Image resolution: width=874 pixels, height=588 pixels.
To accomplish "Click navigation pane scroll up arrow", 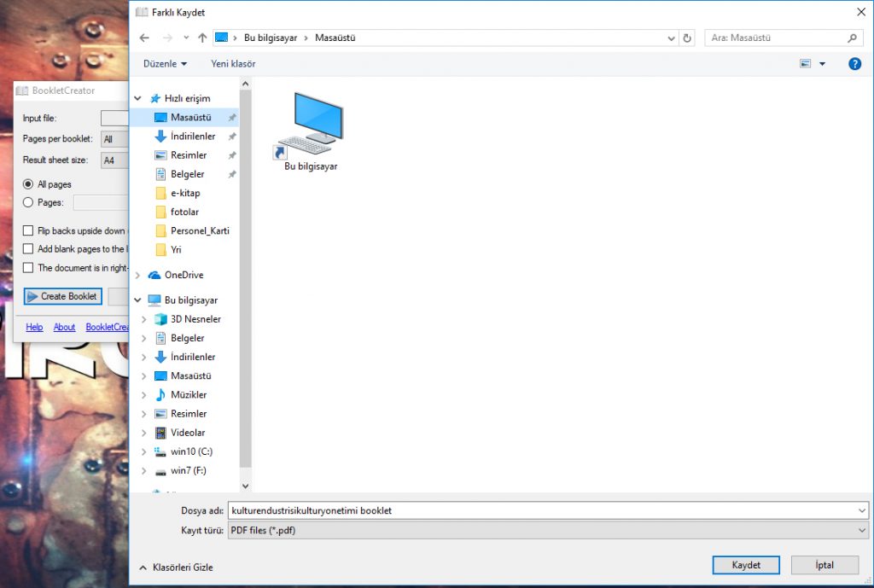I will [x=245, y=84].
